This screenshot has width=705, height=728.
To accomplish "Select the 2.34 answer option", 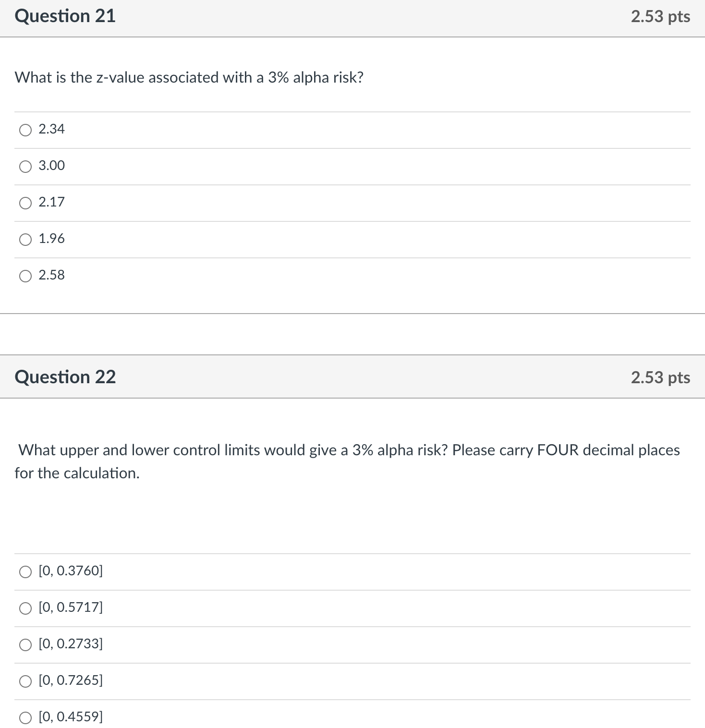I will [25, 130].
